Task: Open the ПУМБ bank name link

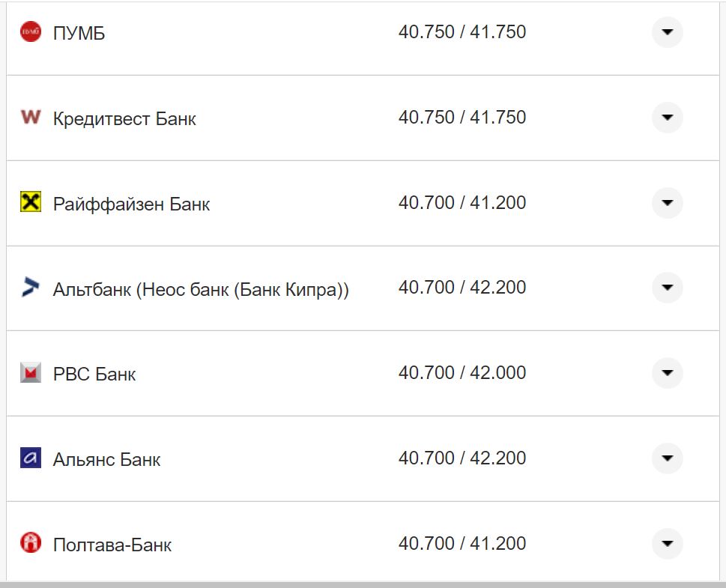Action: pyautogui.click(x=79, y=34)
